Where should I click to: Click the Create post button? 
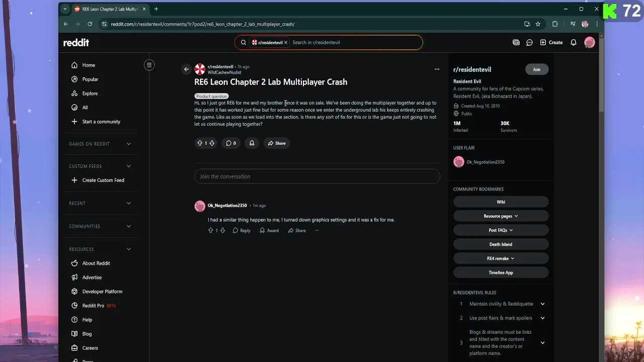pos(551,43)
